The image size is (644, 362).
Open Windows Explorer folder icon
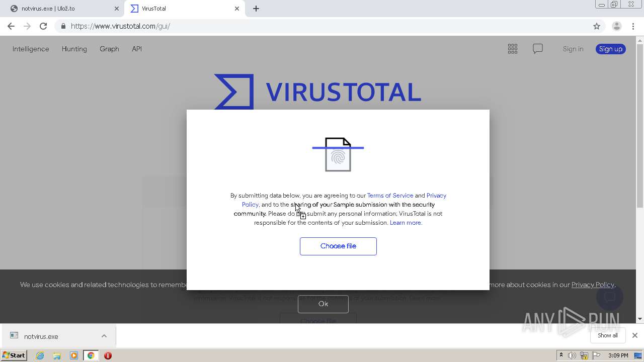coord(57,355)
